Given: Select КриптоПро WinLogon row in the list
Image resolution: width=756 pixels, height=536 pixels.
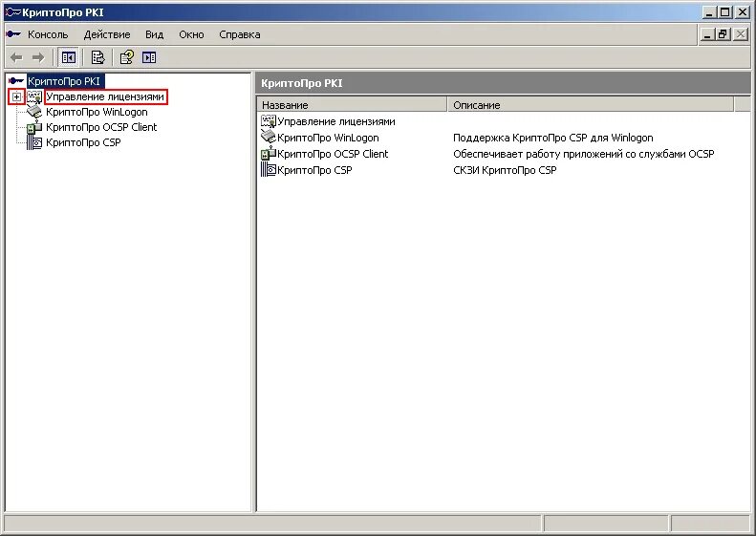Looking at the screenshot, I should point(319,138).
